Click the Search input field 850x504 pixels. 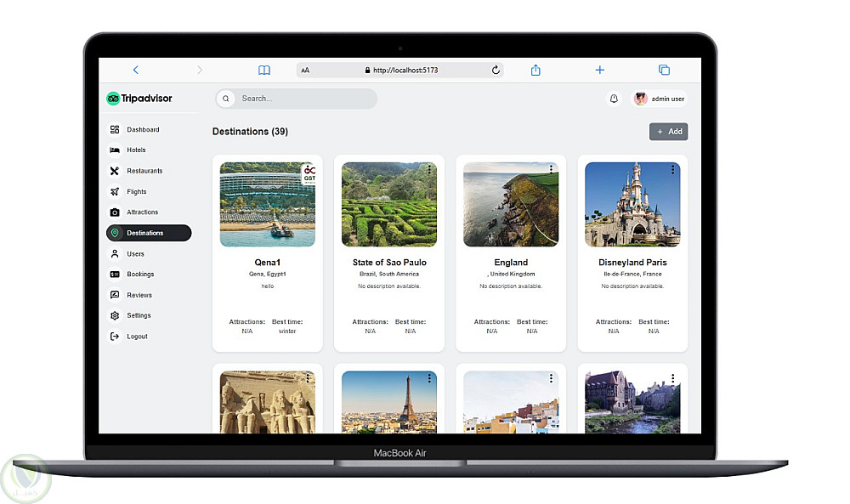click(x=296, y=99)
